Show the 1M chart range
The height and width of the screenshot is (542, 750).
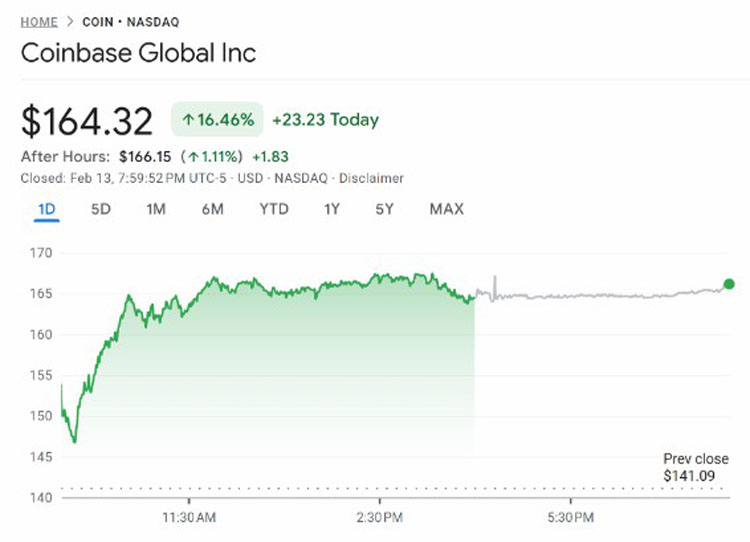coord(155,209)
